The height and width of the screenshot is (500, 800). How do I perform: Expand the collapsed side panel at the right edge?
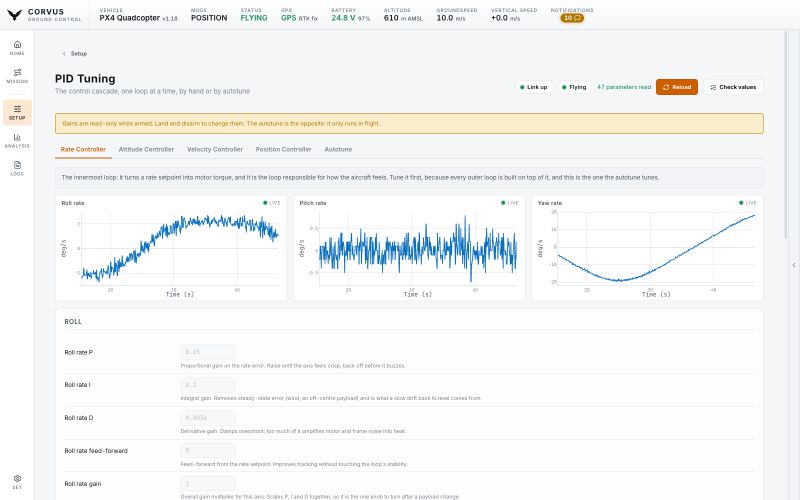pos(794,265)
